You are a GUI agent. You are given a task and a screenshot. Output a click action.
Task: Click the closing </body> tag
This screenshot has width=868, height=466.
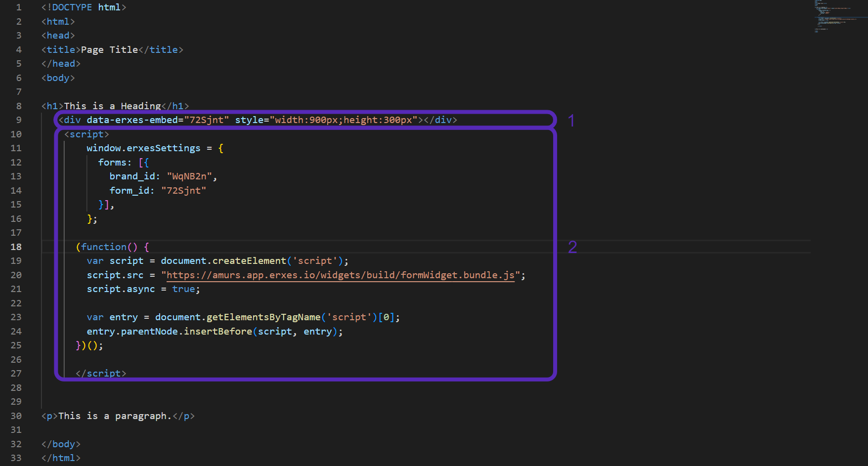coord(61,444)
